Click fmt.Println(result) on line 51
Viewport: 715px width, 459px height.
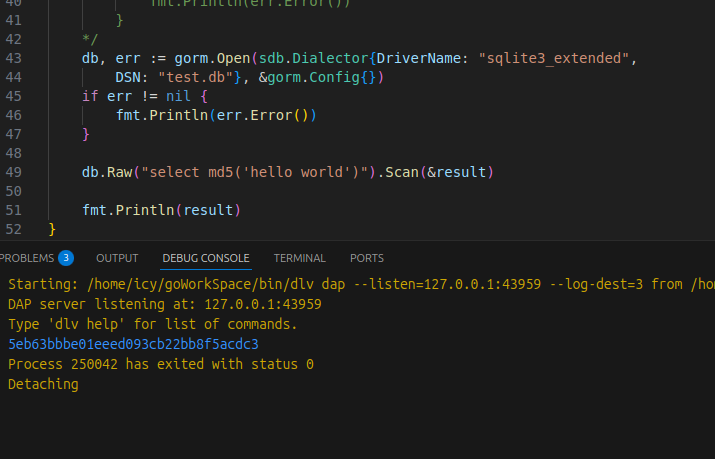tap(161, 210)
